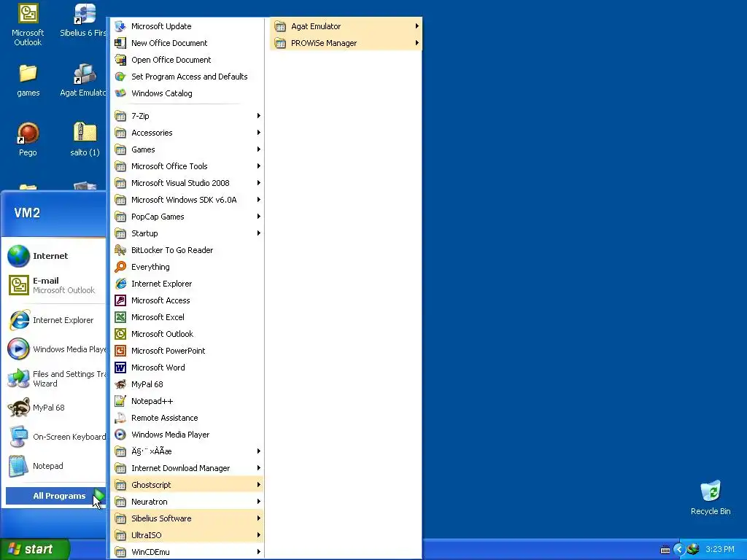This screenshot has height=560, width=747.
Task: Expand Microsoft Office Tools folder
Action: (x=187, y=166)
